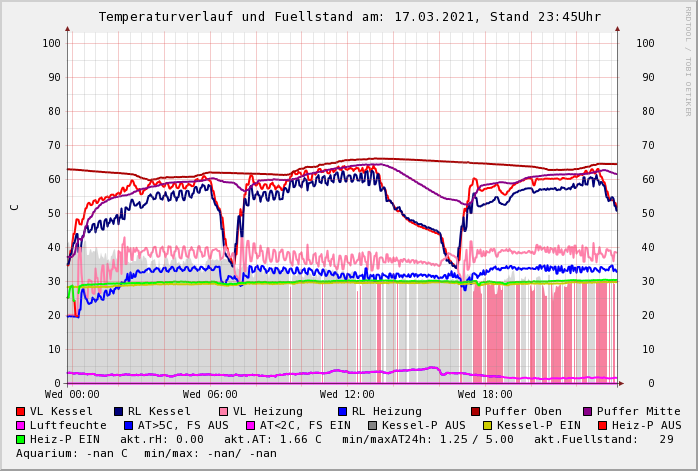Image resolution: width=698 pixels, height=471 pixels.
Task: Click the RL Kessel legend label
Action: [159, 411]
